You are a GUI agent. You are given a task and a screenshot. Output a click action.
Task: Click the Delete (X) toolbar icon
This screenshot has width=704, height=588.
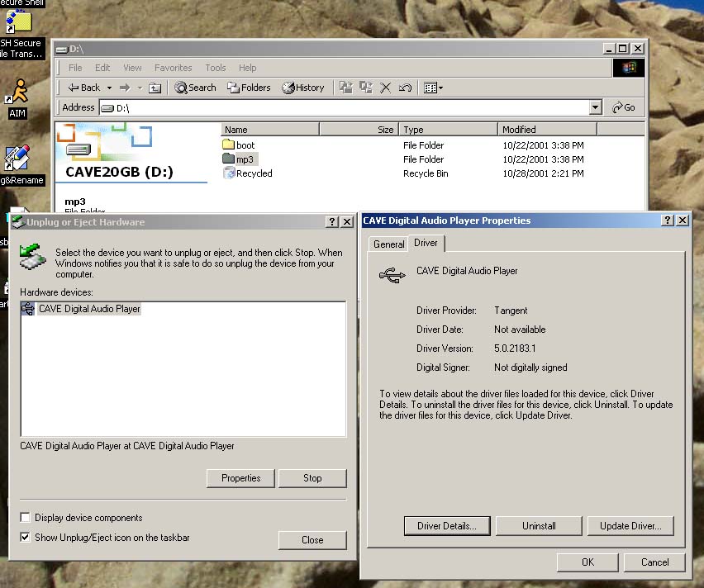click(x=385, y=88)
